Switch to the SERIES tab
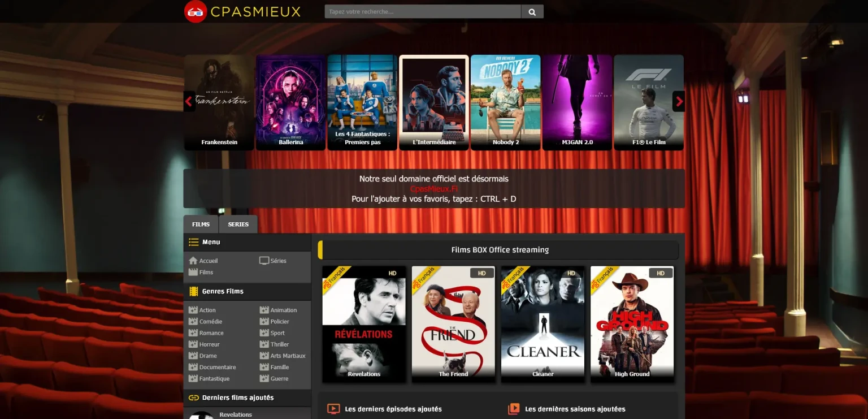This screenshot has height=419, width=868. point(238,224)
